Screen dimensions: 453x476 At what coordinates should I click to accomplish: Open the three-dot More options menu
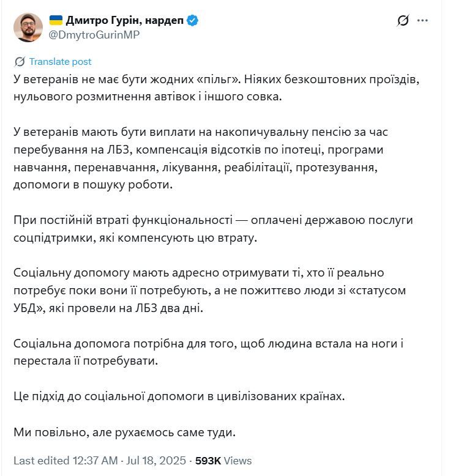pyautogui.click(x=422, y=20)
